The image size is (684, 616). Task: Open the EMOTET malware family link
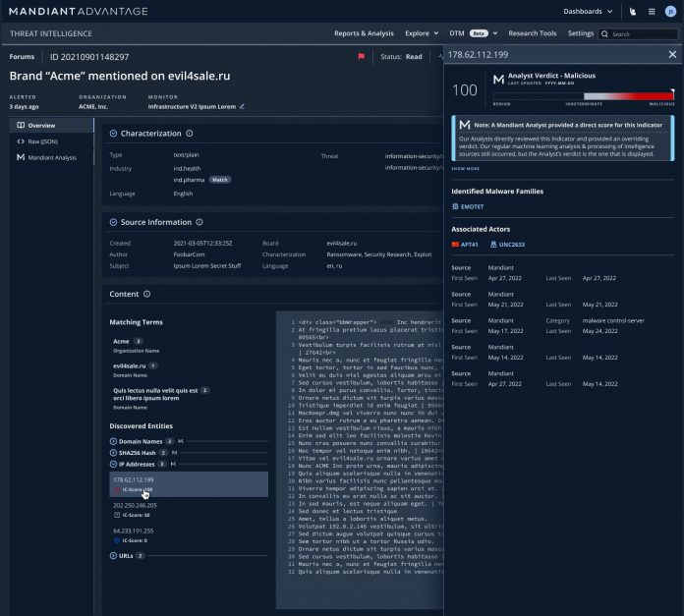472,206
